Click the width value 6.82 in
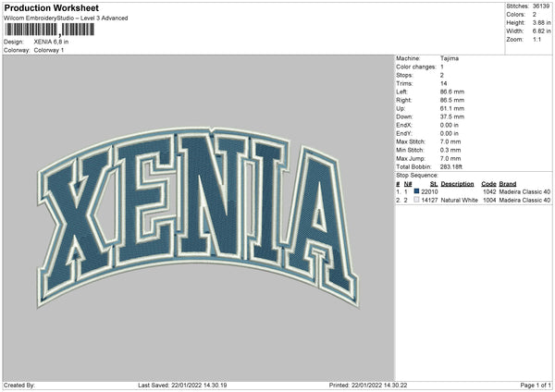The width and height of the screenshot is (555, 392). tap(541, 31)
